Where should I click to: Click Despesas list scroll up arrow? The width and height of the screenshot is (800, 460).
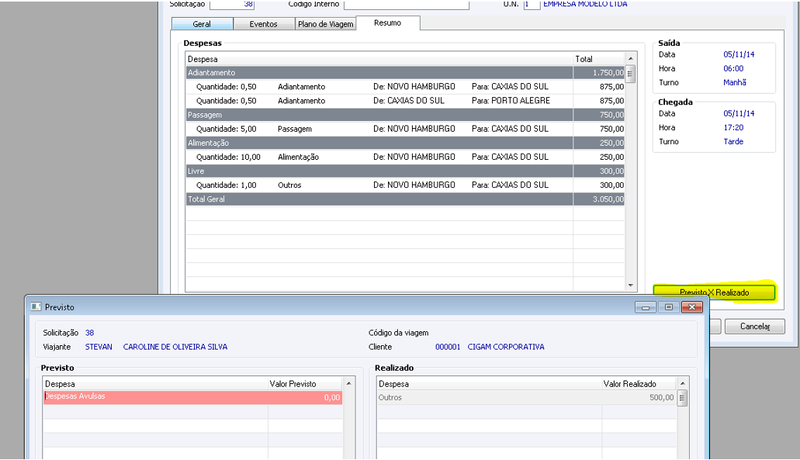pos(631,59)
